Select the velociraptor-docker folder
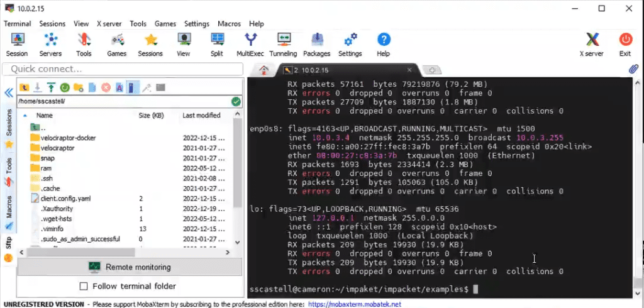The height and width of the screenshot is (308, 644). (x=68, y=138)
